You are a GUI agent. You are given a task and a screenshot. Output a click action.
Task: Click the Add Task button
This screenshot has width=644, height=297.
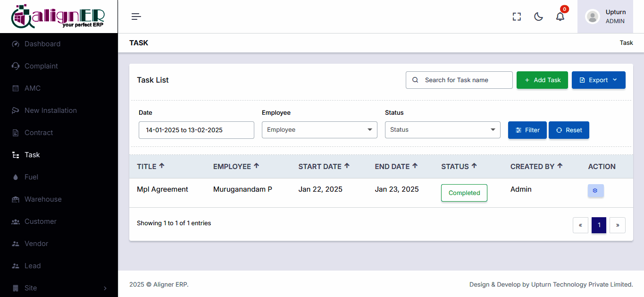542,80
